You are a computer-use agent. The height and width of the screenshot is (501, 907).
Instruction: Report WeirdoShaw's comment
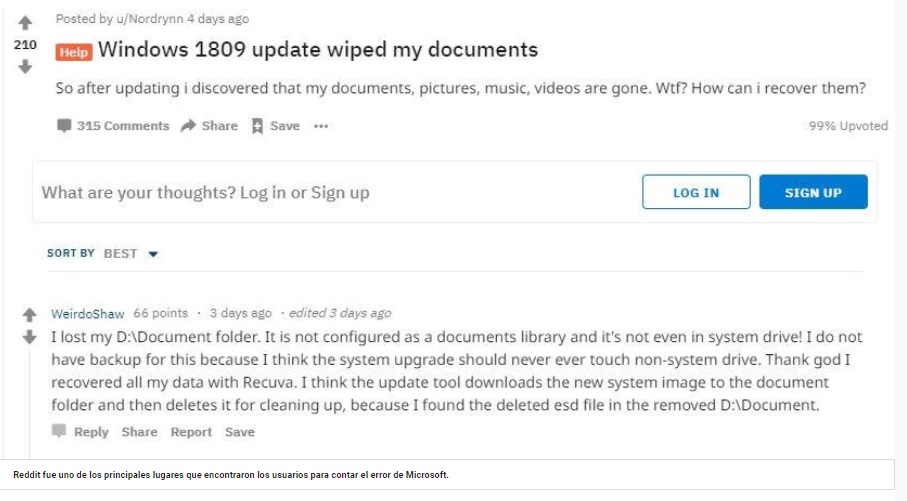tap(191, 432)
